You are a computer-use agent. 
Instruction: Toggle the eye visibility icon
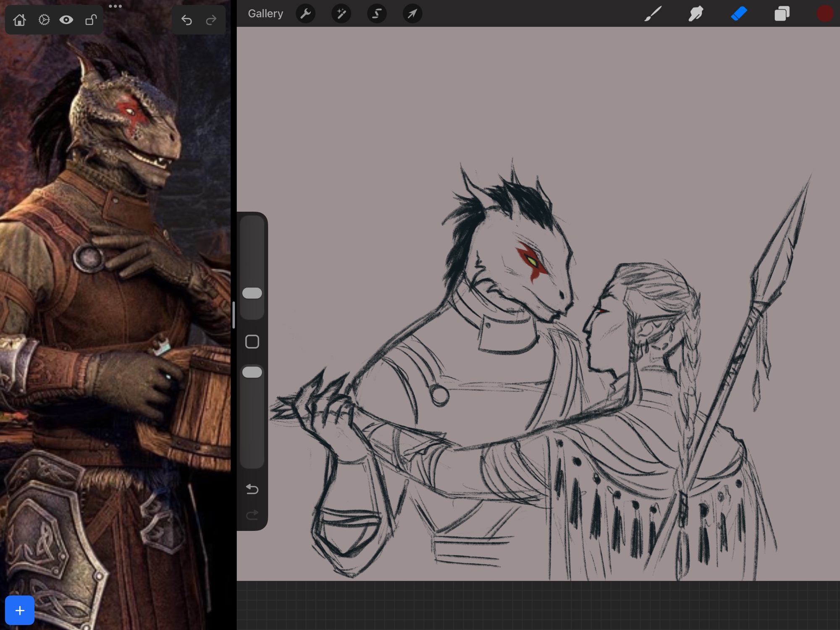coord(66,20)
